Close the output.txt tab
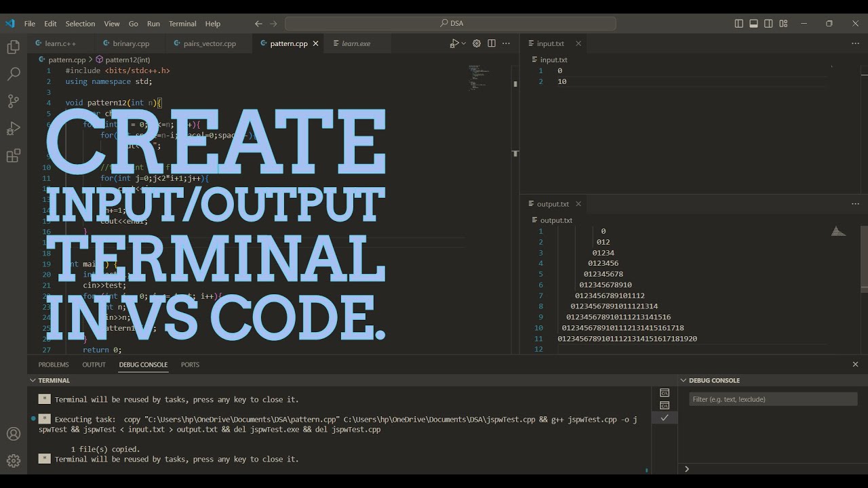The width and height of the screenshot is (868, 488). (x=578, y=204)
